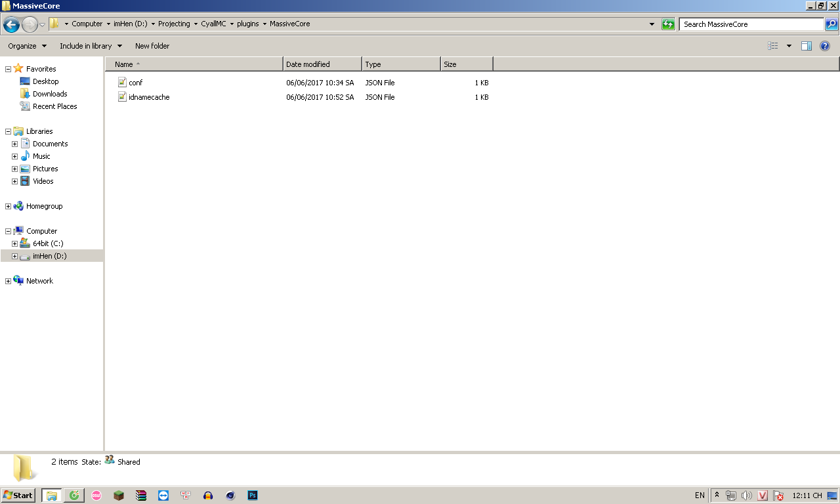The width and height of the screenshot is (840, 504).
Task: Expand the Network node
Action: tap(8, 281)
